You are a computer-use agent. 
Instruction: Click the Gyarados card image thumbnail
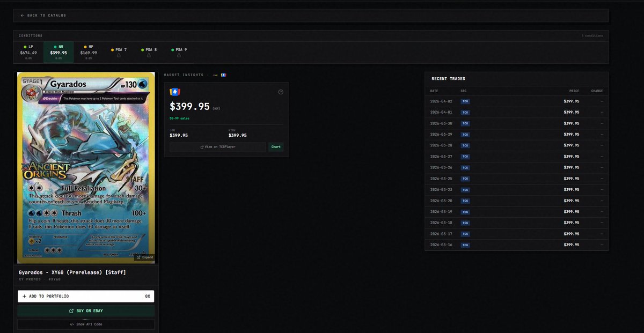86,168
